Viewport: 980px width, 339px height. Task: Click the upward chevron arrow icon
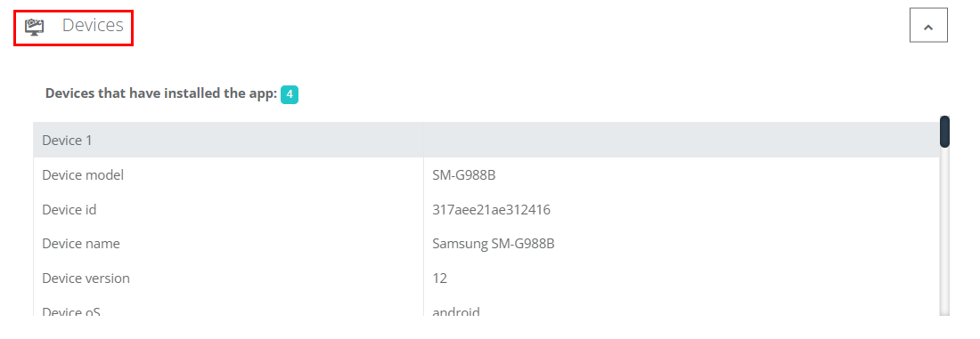point(928,27)
